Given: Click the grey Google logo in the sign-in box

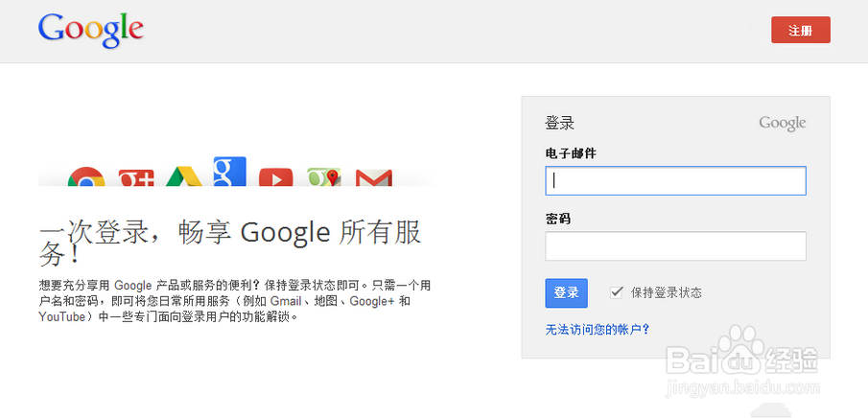Looking at the screenshot, I should tap(783, 123).
